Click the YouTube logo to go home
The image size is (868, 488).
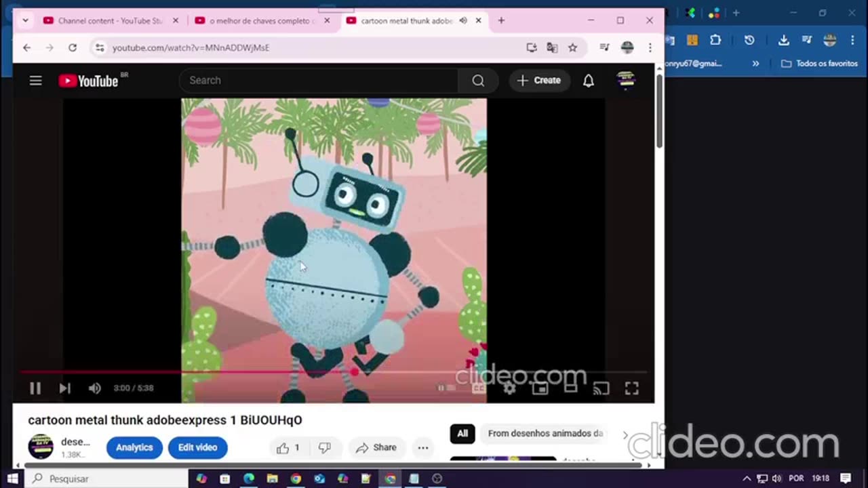89,81
